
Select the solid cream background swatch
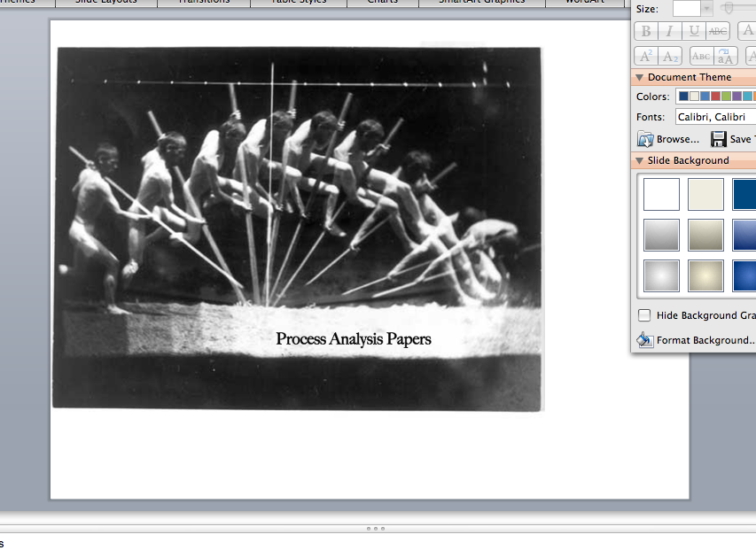(705, 194)
